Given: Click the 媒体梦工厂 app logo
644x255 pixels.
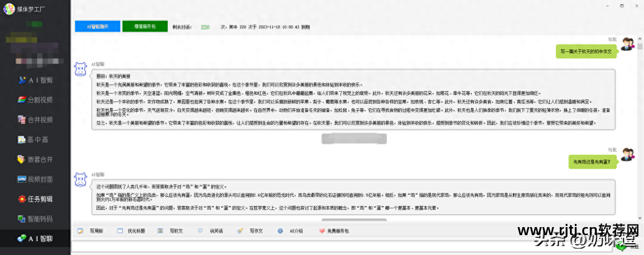Looking at the screenshot, I should tap(8, 9).
